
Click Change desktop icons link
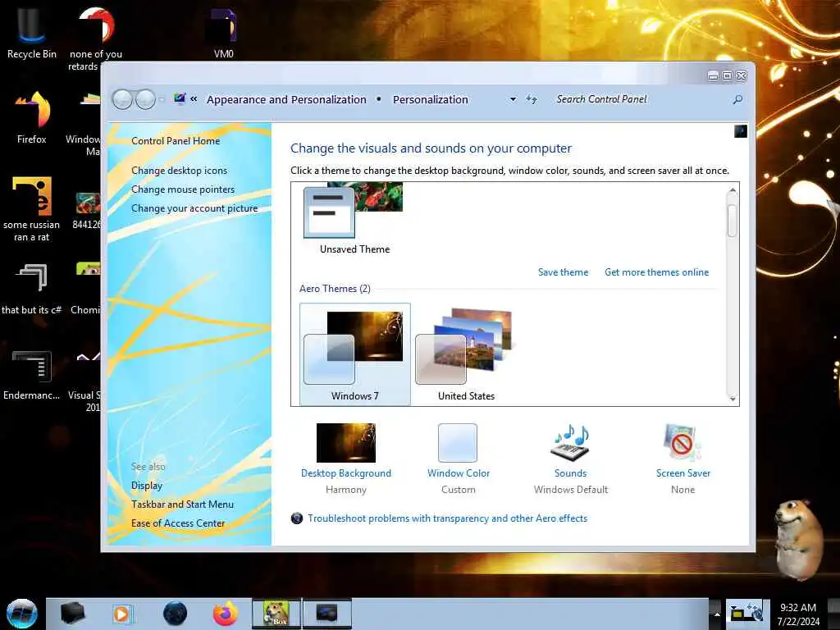pyautogui.click(x=179, y=171)
